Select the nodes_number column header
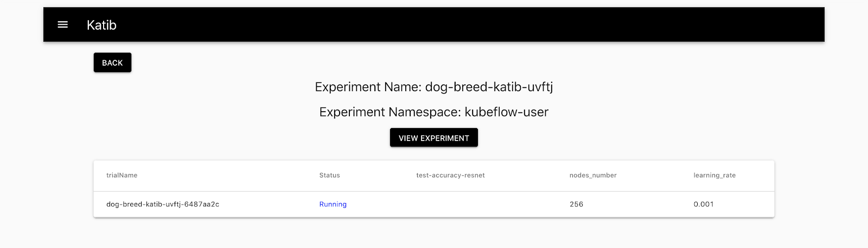 click(592, 175)
